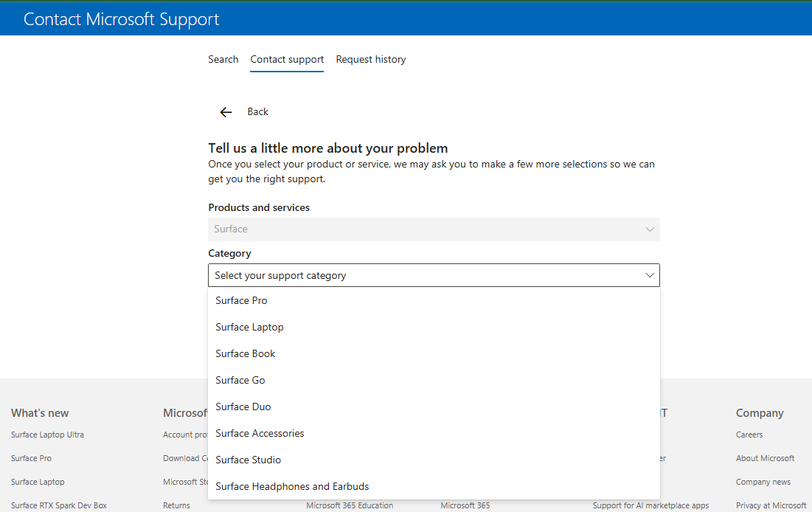812x512 pixels.
Task: Visit Surface Laptop link under What's new
Action: tap(38, 482)
